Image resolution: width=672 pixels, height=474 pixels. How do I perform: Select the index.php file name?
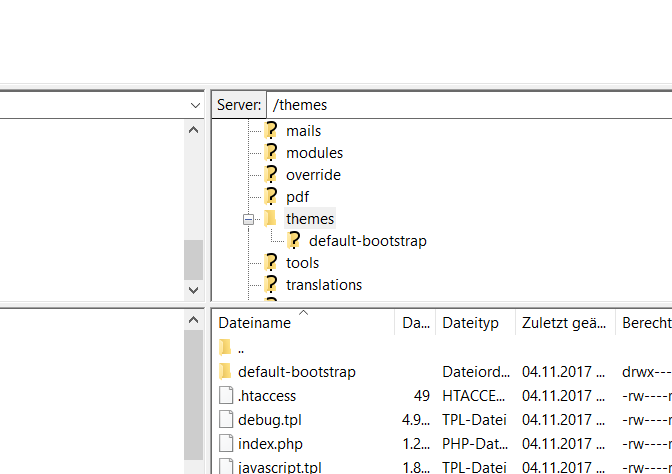(270, 444)
